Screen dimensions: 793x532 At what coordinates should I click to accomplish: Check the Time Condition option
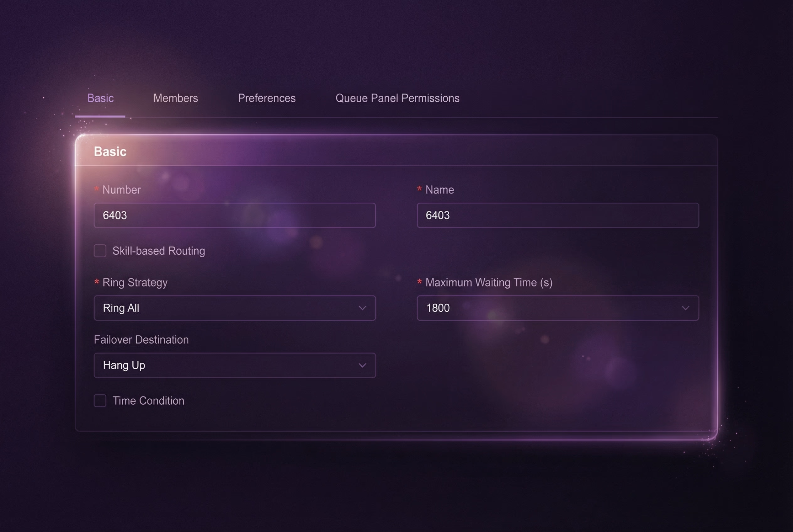coord(100,401)
